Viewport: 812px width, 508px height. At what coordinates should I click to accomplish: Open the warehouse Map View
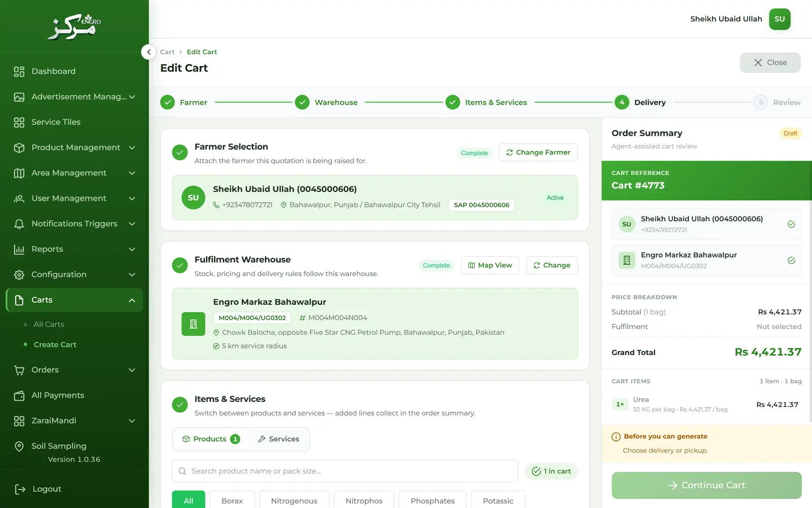[490, 265]
